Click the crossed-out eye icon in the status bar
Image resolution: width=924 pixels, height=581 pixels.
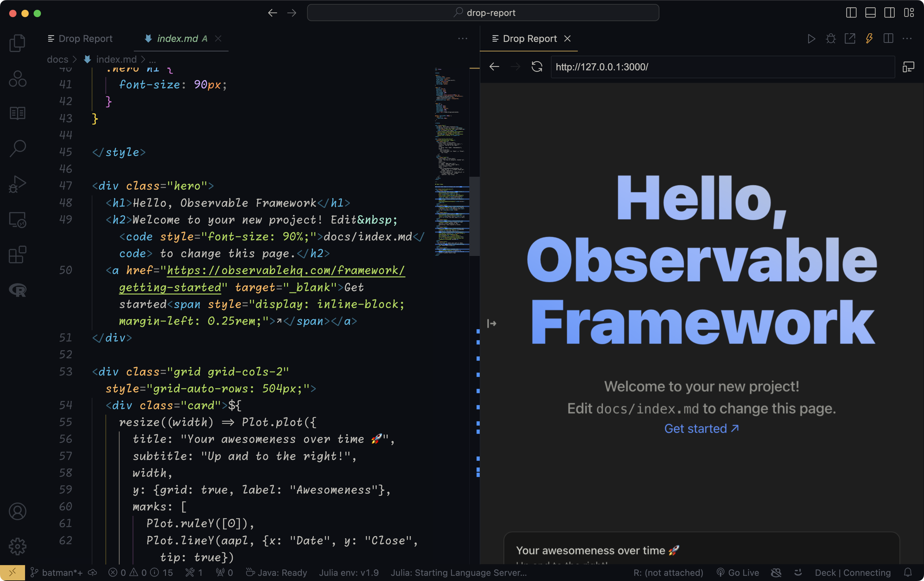776,572
